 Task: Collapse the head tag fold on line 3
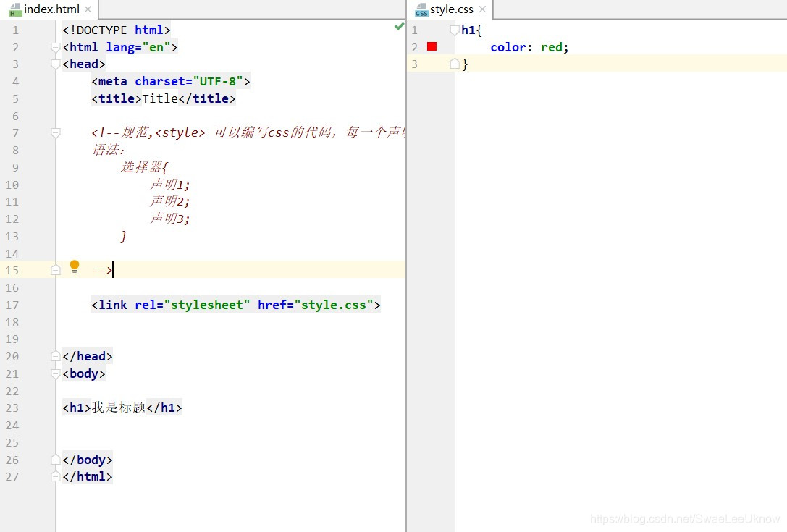tap(56, 64)
